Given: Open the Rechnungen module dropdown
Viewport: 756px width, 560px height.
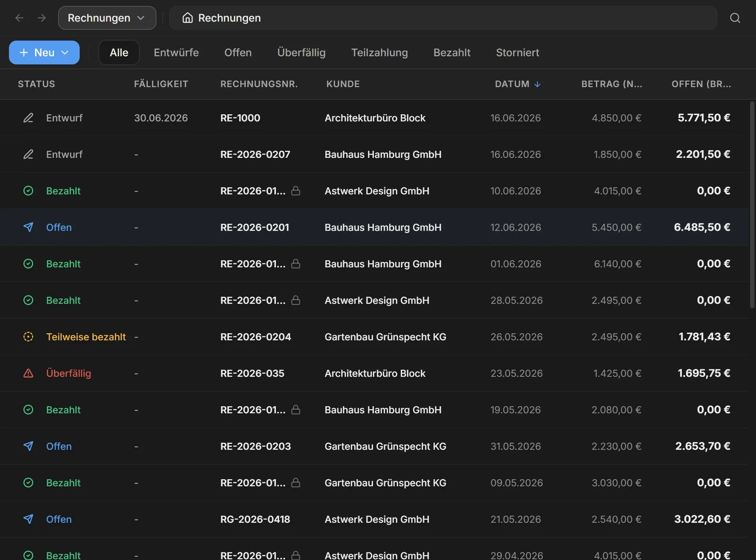Looking at the screenshot, I should click(x=107, y=18).
